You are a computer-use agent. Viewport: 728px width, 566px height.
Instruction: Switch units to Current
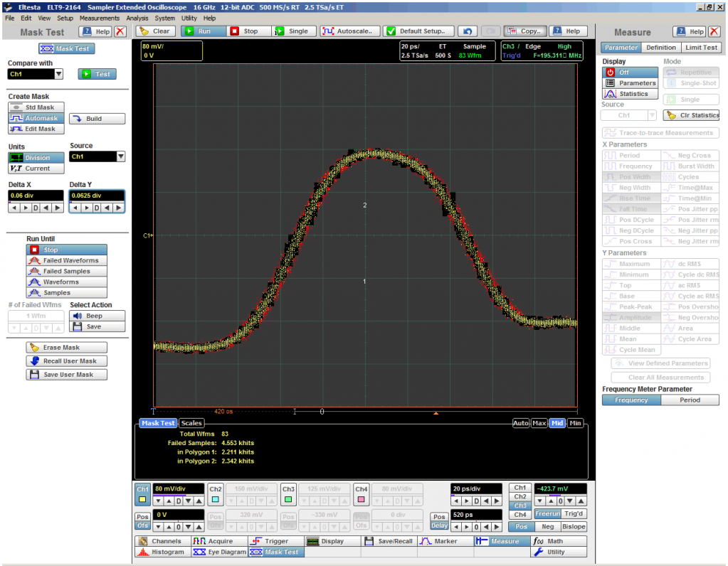click(36, 169)
